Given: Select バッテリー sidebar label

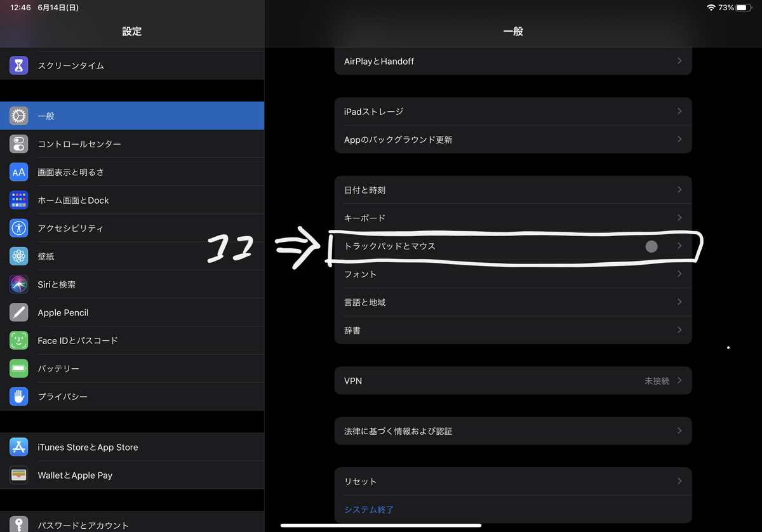Looking at the screenshot, I should [x=58, y=368].
